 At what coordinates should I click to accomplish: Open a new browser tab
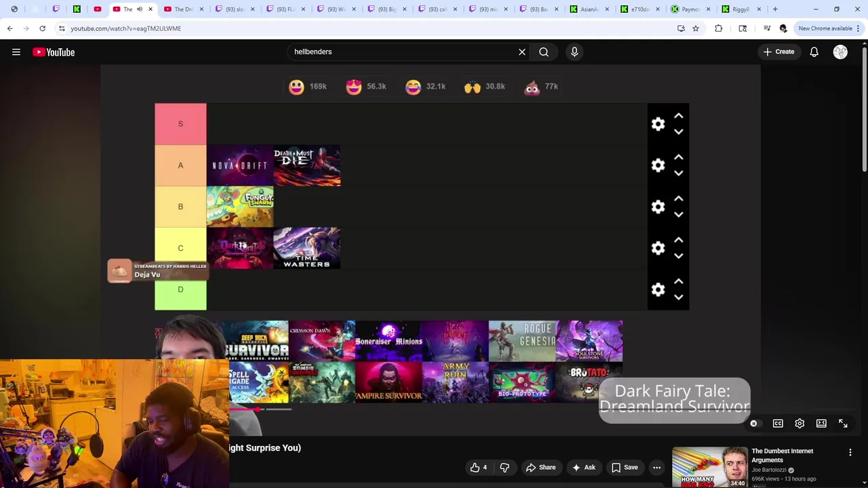[775, 9]
